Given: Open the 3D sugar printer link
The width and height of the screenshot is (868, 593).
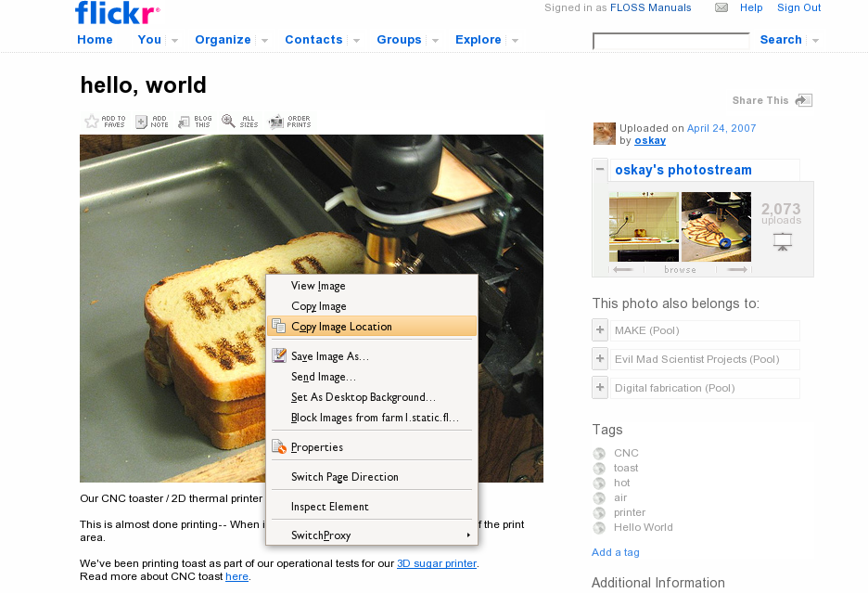Looking at the screenshot, I should pyautogui.click(x=436, y=563).
